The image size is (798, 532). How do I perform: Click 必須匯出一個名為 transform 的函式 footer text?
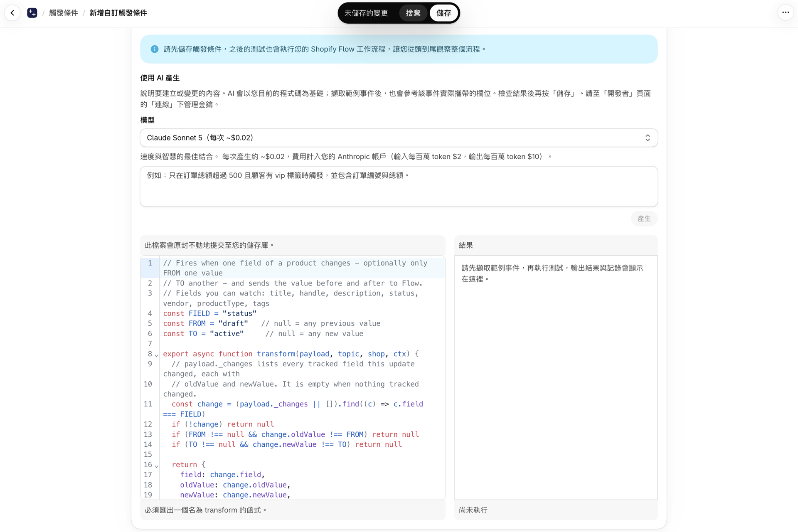click(x=205, y=510)
